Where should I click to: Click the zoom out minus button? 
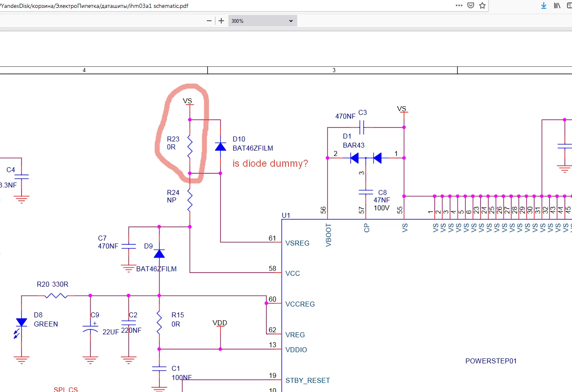[209, 21]
